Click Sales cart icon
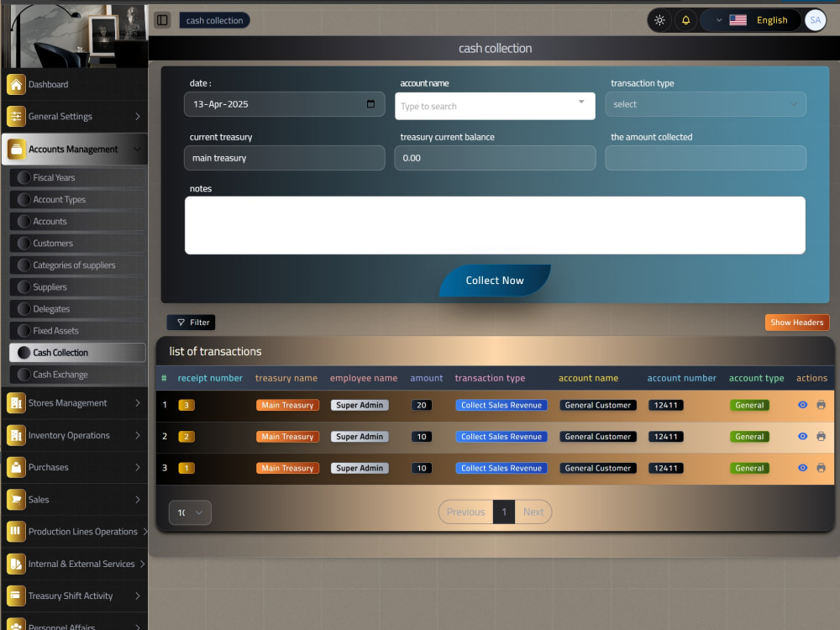The height and width of the screenshot is (630, 840). tap(16, 499)
